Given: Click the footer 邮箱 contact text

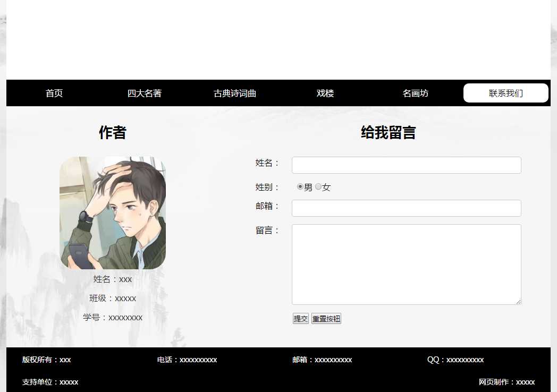Looking at the screenshot, I should click(x=322, y=360).
